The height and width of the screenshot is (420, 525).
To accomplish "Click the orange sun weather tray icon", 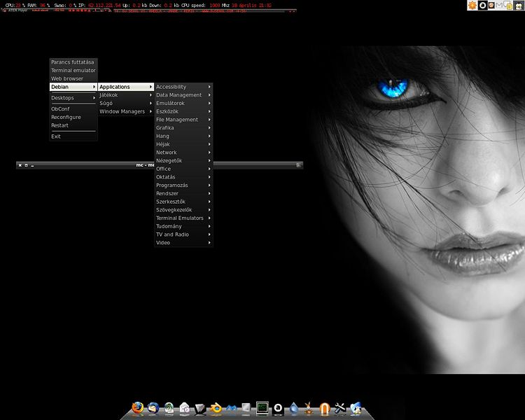I will click(x=472, y=5).
